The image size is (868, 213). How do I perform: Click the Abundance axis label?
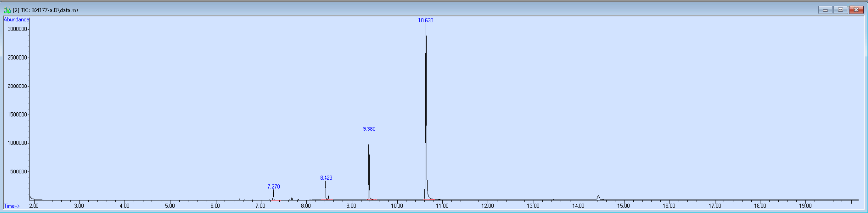pos(16,20)
